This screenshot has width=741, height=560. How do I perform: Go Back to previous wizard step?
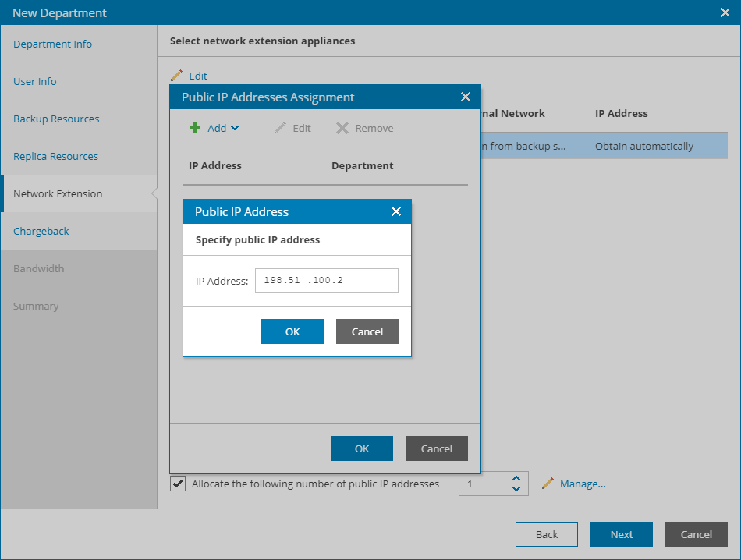point(547,534)
